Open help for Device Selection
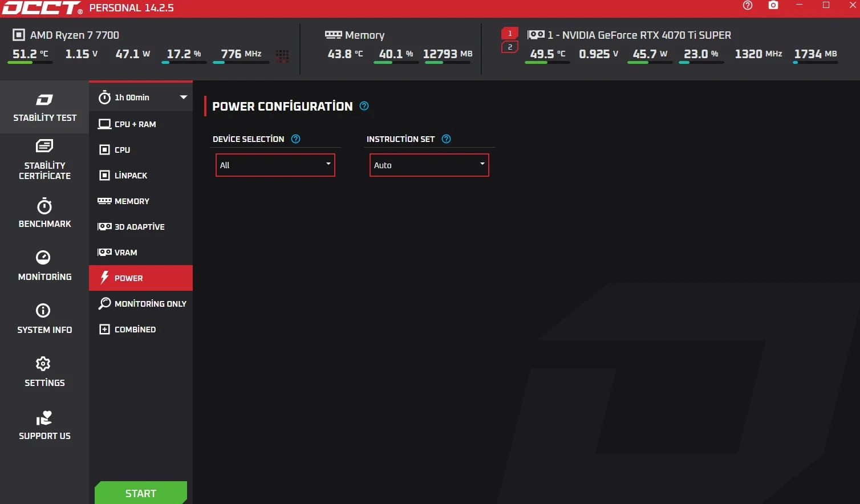The height and width of the screenshot is (504, 860). 295,139
